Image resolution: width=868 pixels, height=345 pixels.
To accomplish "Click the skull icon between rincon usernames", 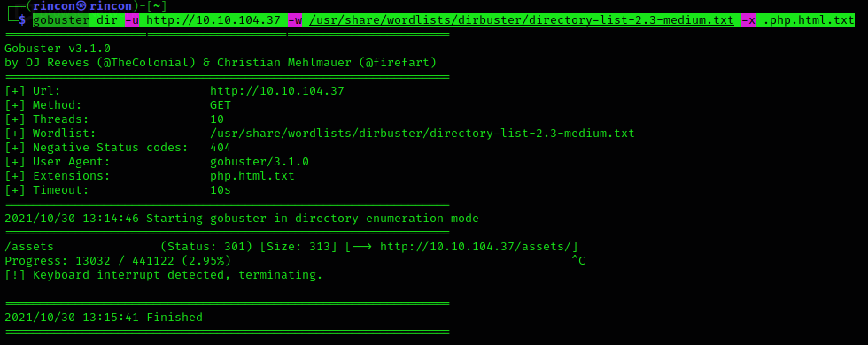I will coord(81,6).
